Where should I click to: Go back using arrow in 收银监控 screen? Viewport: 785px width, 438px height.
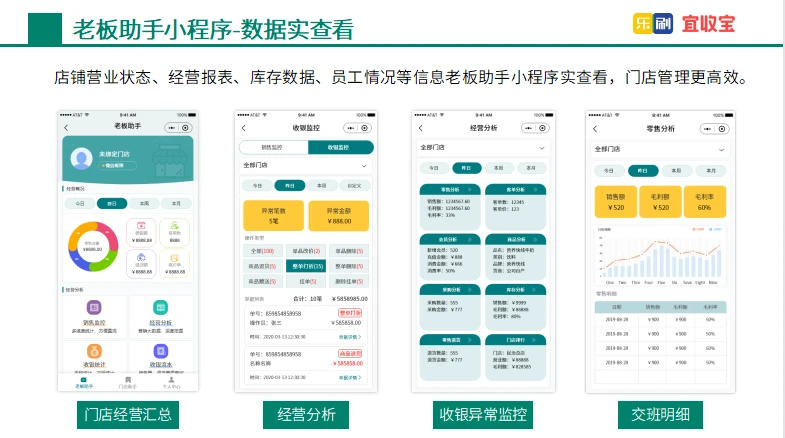pyautogui.click(x=243, y=129)
